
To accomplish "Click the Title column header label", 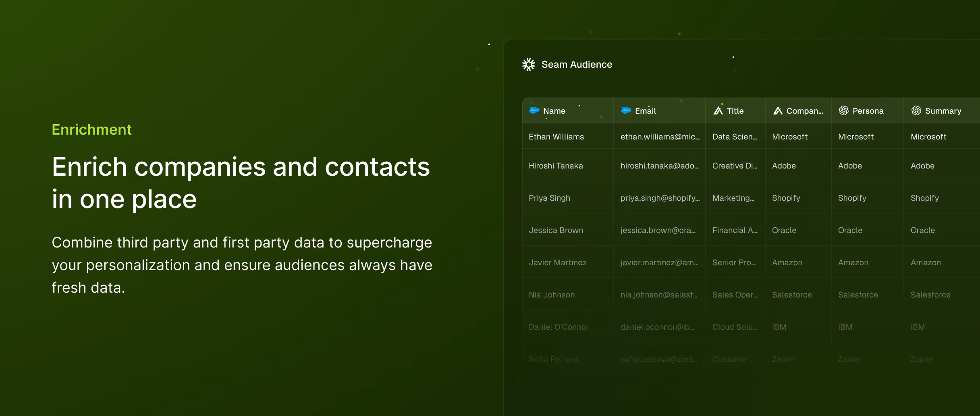I will [735, 111].
